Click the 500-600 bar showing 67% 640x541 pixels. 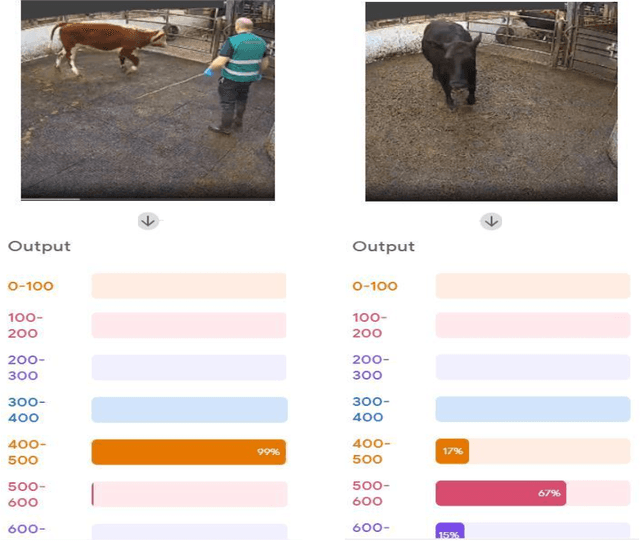(500, 493)
